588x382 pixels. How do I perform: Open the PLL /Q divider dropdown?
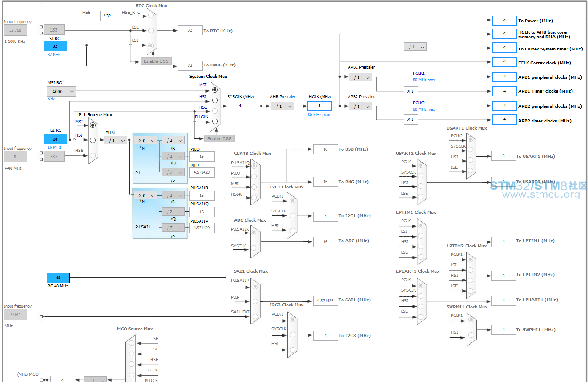pos(173,157)
